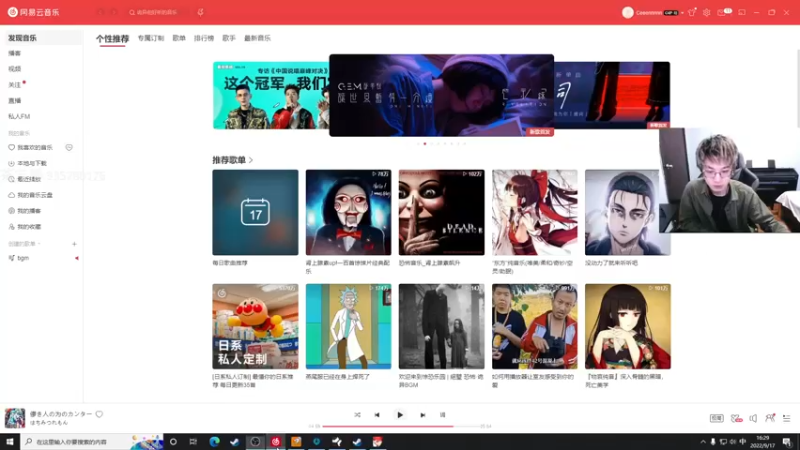
Task: Open the Jigsaw puppet playlist cover
Action: tap(348, 212)
